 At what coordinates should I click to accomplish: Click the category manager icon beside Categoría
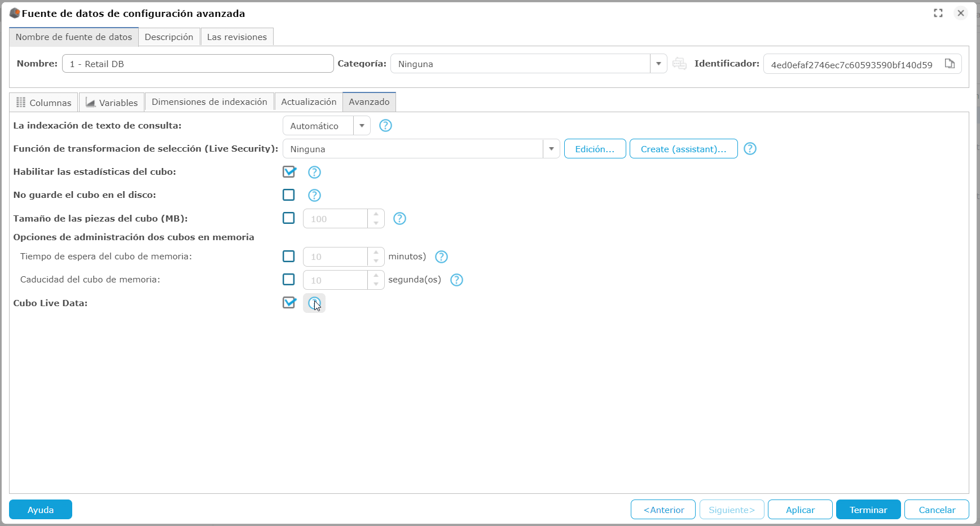pos(680,64)
